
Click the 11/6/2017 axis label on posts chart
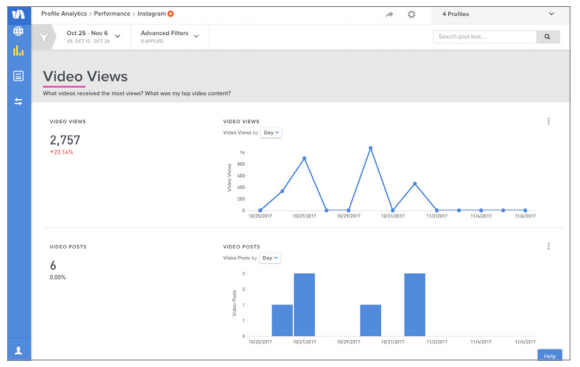click(525, 342)
